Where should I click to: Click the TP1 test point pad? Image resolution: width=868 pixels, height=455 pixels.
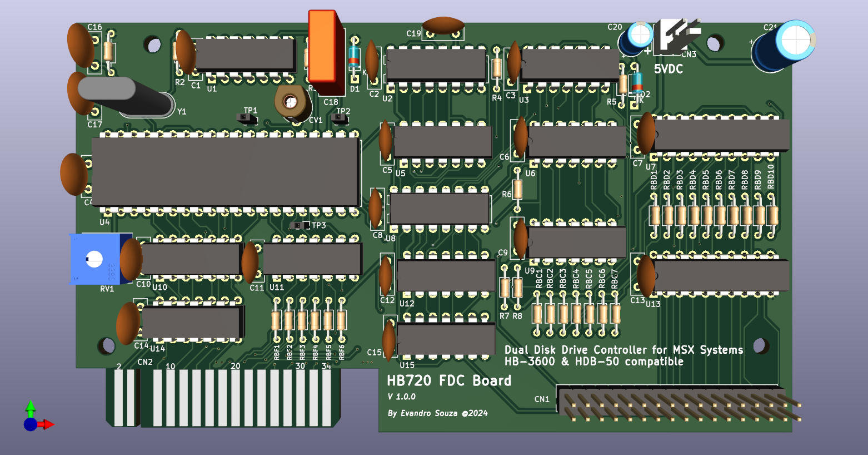coord(247,118)
